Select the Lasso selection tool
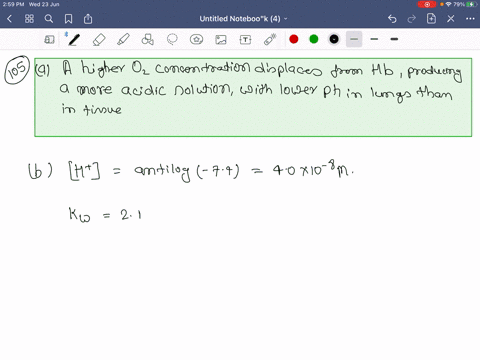The height and width of the screenshot is (360, 480). [172, 40]
